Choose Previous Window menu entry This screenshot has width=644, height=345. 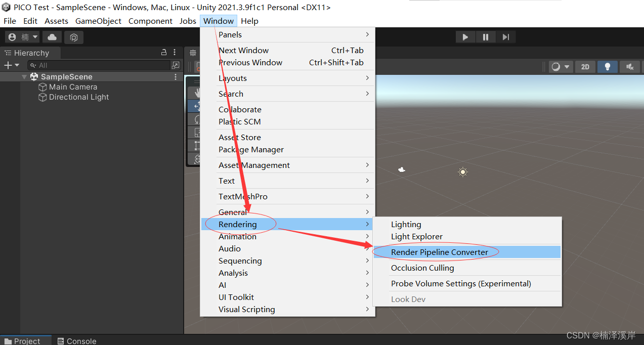(287, 62)
